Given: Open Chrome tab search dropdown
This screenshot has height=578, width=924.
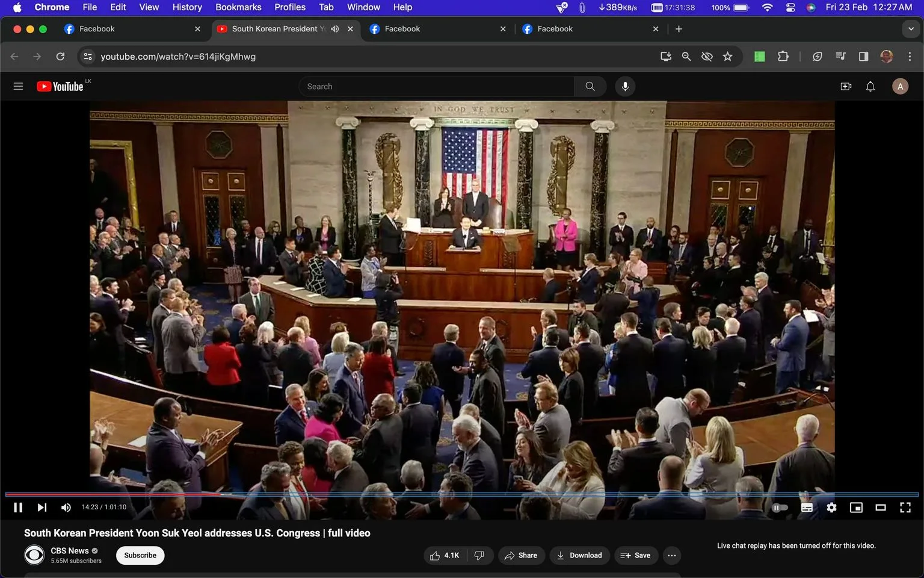Looking at the screenshot, I should point(910,29).
